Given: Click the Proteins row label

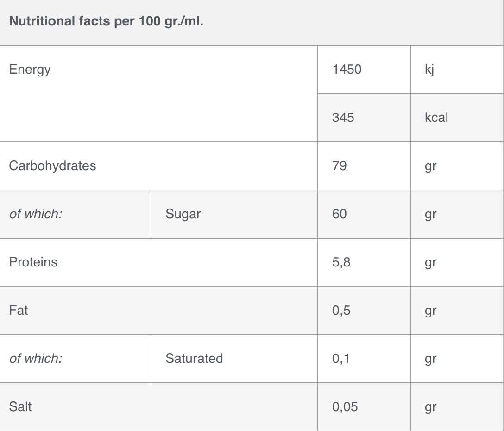Looking at the screenshot, I should [x=33, y=262].
